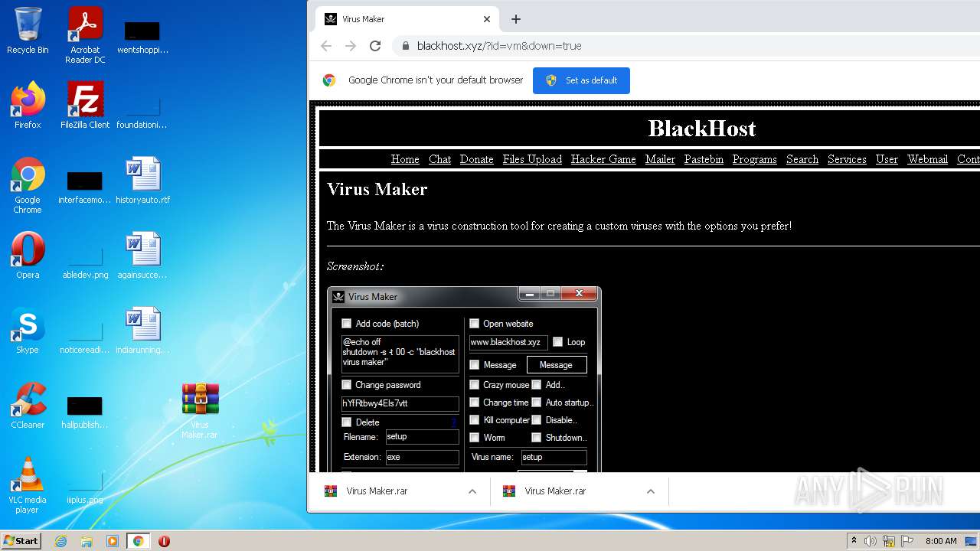Image resolution: width=980 pixels, height=551 pixels.
Task: Toggle the Worm checkbox
Action: (x=475, y=438)
